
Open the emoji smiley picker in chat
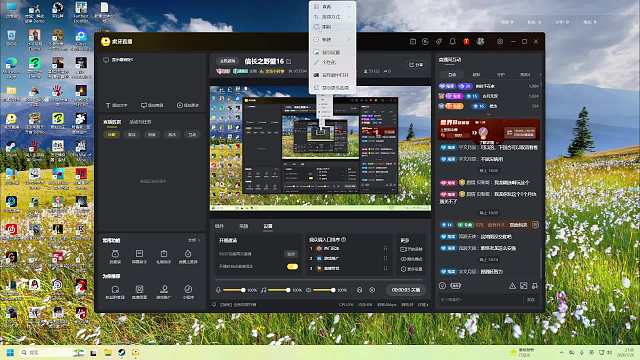pos(442,286)
